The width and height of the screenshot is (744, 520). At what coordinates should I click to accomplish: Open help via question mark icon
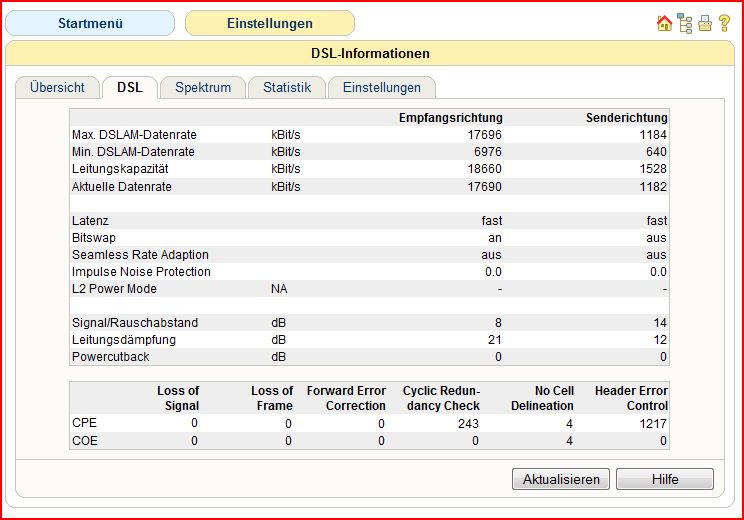pyautogui.click(x=725, y=23)
